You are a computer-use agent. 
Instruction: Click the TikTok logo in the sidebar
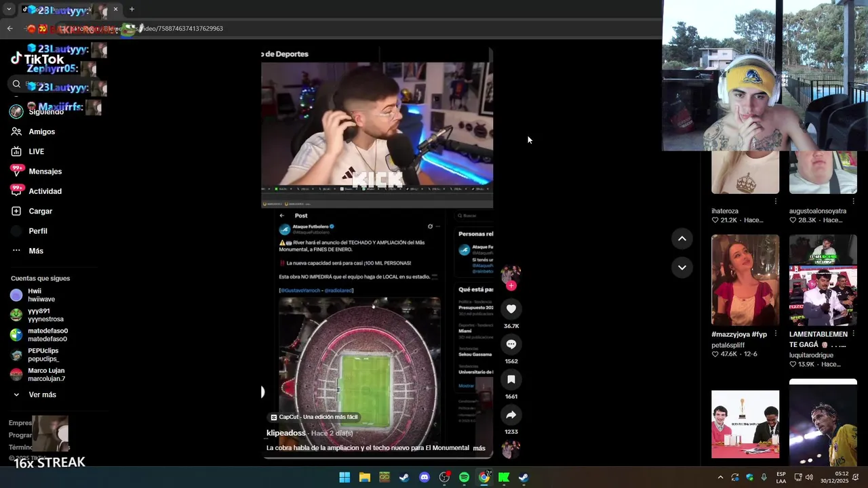click(37, 59)
